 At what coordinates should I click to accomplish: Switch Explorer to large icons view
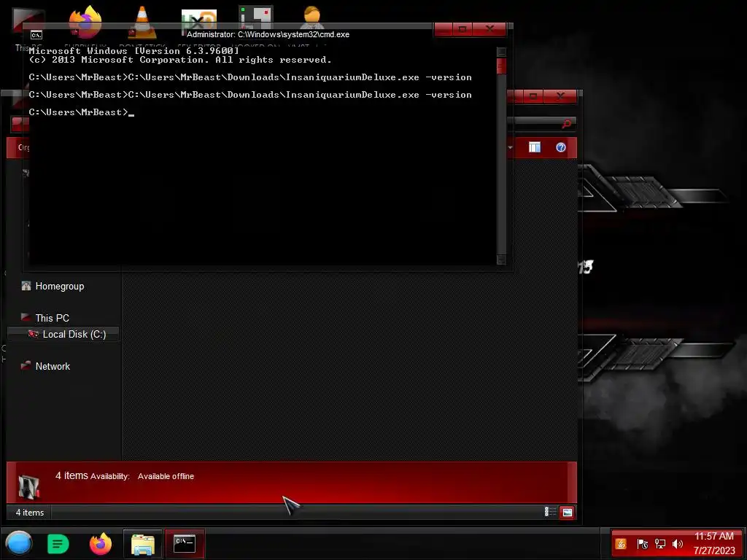pos(567,513)
